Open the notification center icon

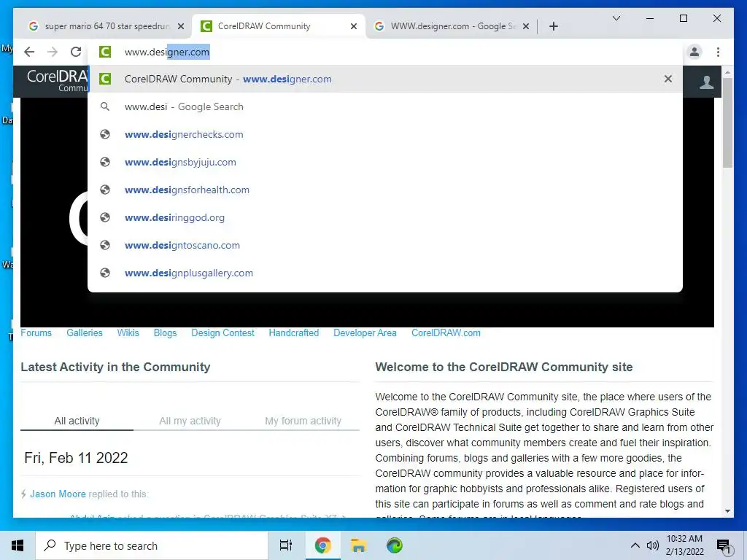click(724, 546)
